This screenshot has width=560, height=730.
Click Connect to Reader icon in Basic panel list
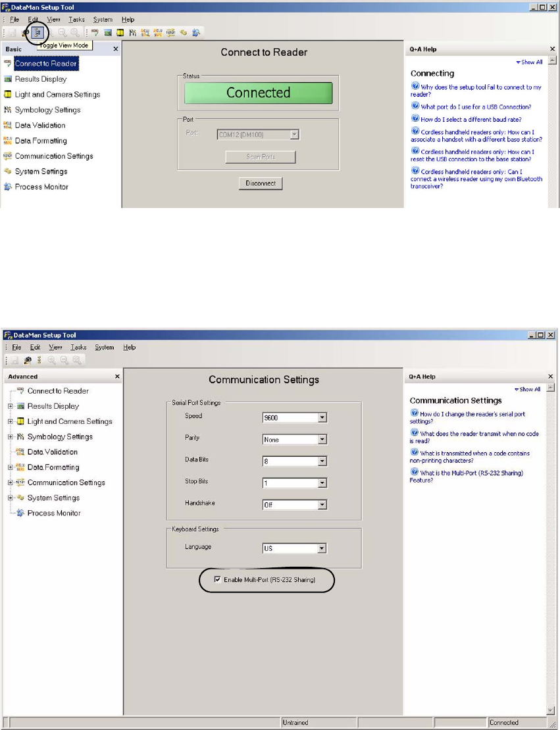[7, 63]
